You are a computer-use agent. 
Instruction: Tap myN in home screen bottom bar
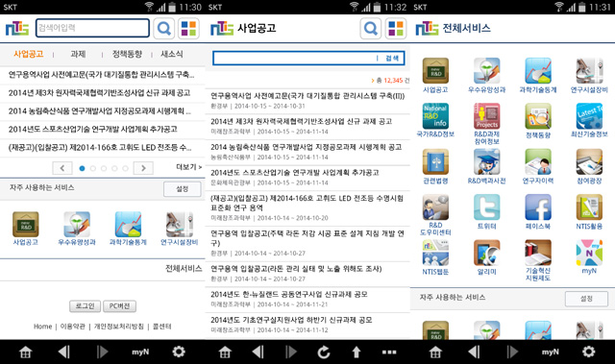140,352
